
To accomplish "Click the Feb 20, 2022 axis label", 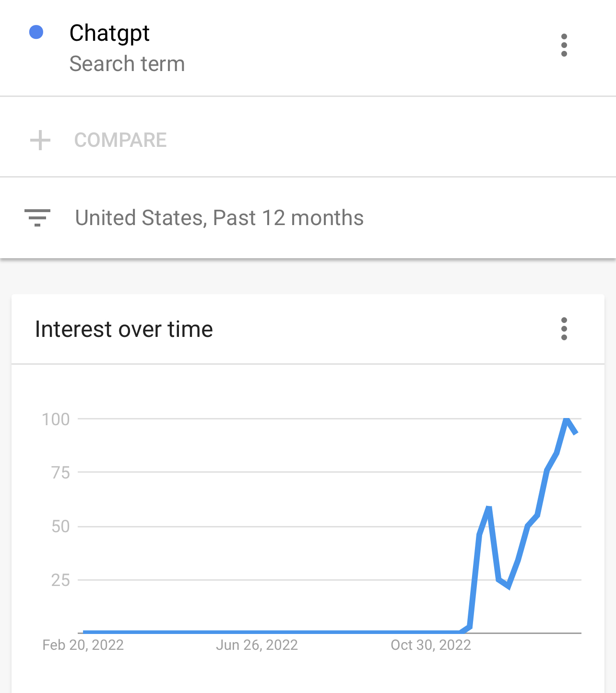I will (83, 645).
